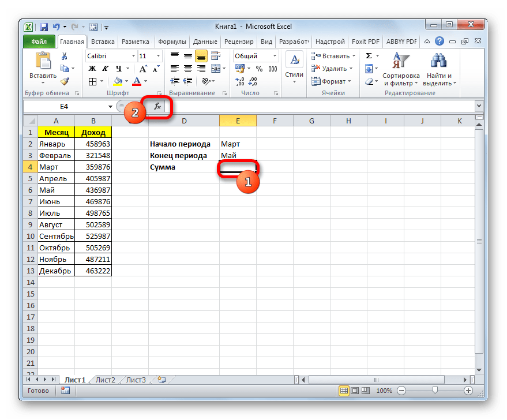This screenshot has height=420, width=507.
Task: Toggle ribbon minimize arrow
Action: pos(427,42)
